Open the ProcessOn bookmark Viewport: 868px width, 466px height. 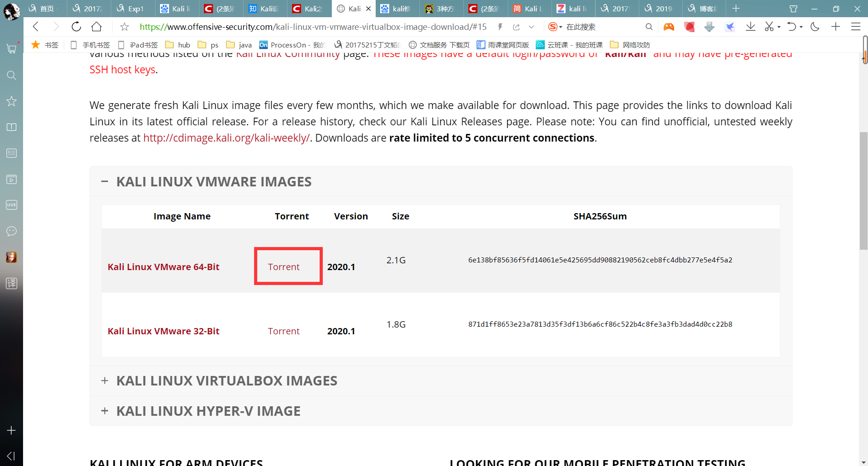292,45
